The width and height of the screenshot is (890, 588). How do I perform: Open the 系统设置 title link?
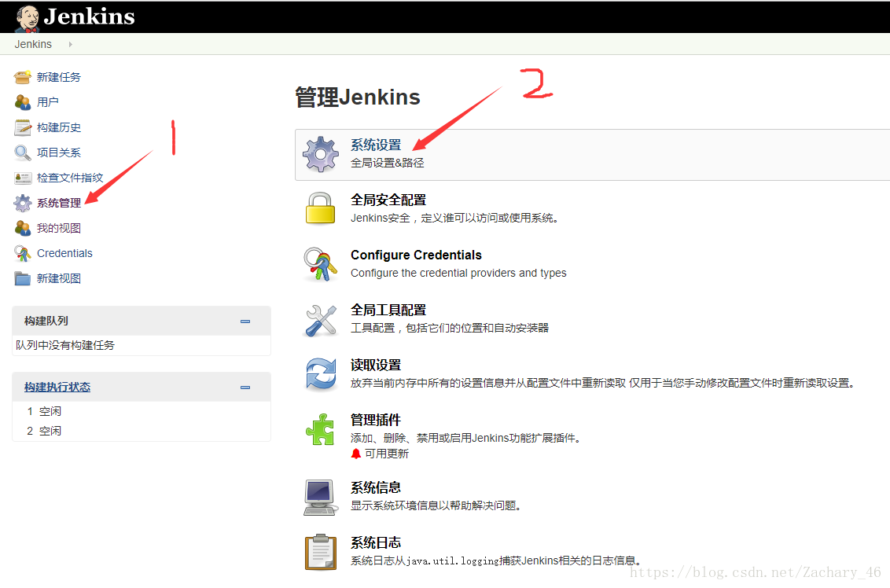pyautogui.click(x=376, y=145)
